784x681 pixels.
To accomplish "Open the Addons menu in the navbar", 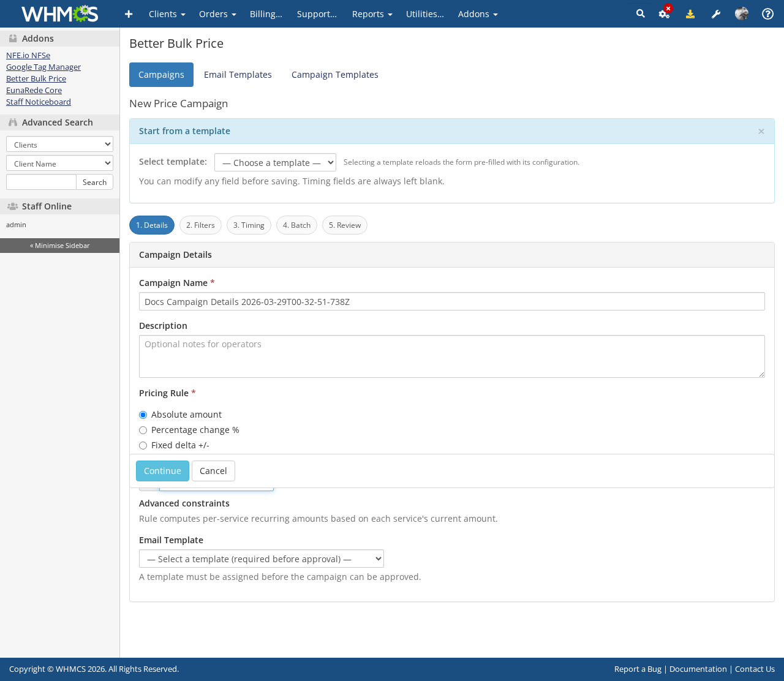I will [x=477, y=13].
